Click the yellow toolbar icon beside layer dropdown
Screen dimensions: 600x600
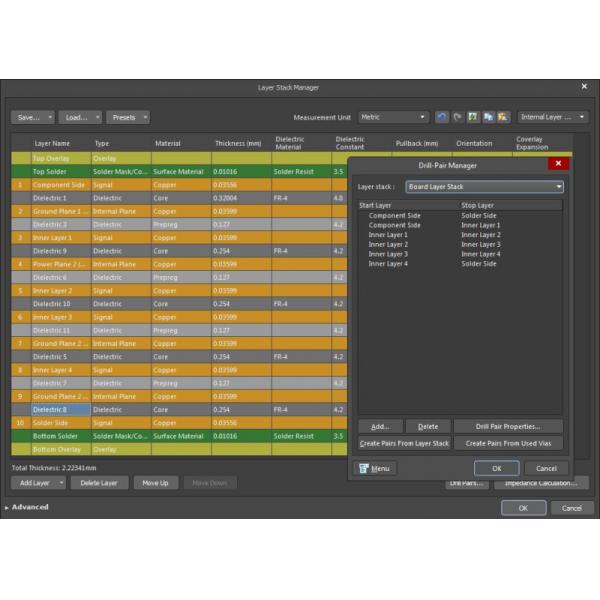pyautogui.click(x=503, y=117)
